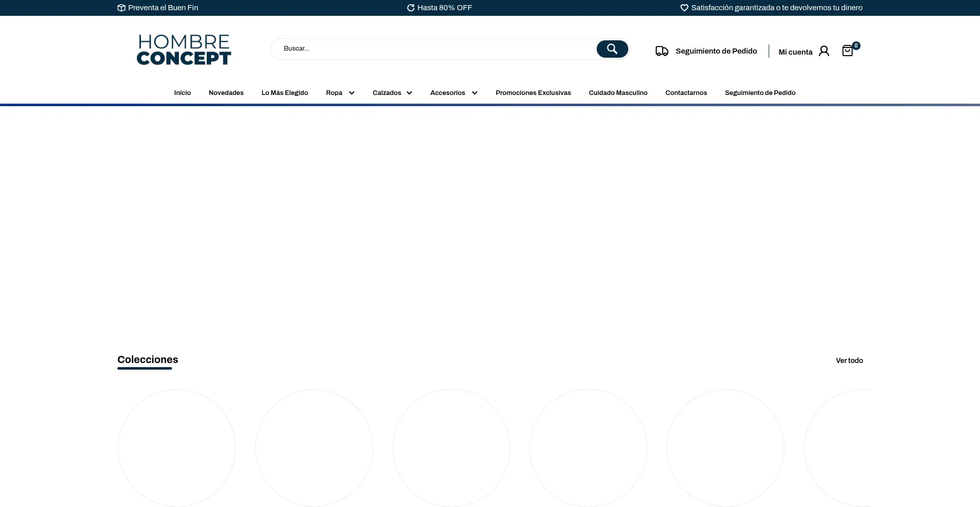Go to the Novedades menu item
Image resolution: width=980 pixels, height=507 pixels.
point(226,93)
